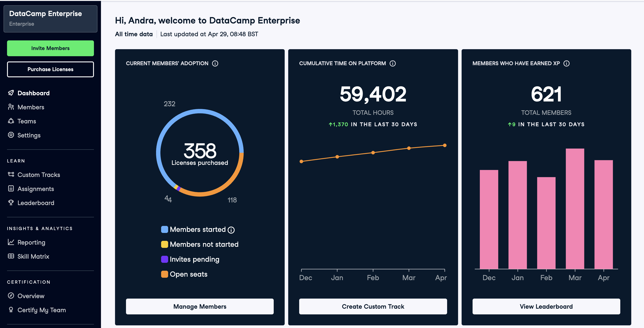
Task: Show info for Members Who Have Earned XP
Action: point(566,63)
